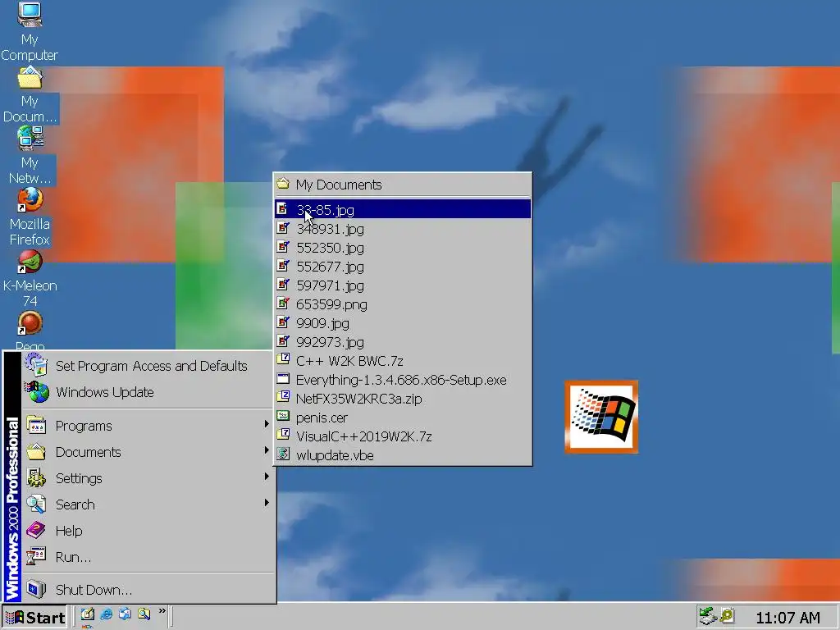Click the Safely Remove Hardware tray icon
The width and height of the screenshot is (840, 630).
(708, 616)
